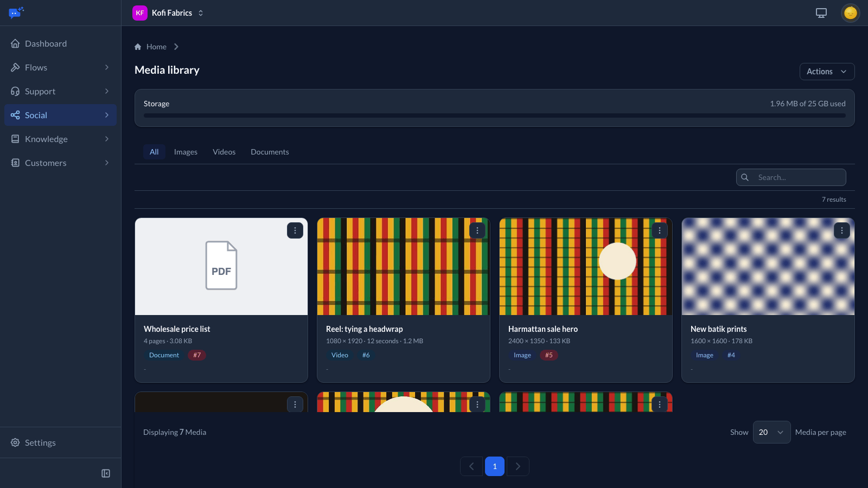Open the Kofi Fabrics workspace switcher
868x488 pixels.
[x=169, y=13]
